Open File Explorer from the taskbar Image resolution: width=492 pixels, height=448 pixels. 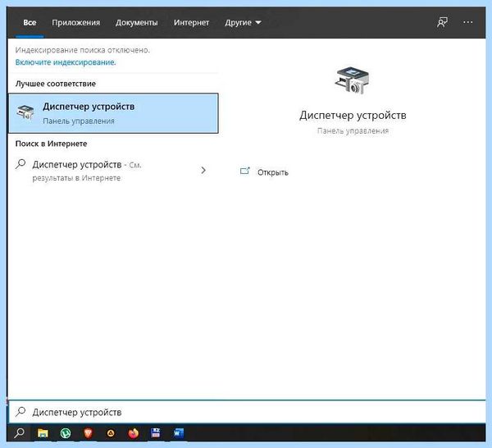[x=43, y=433]
